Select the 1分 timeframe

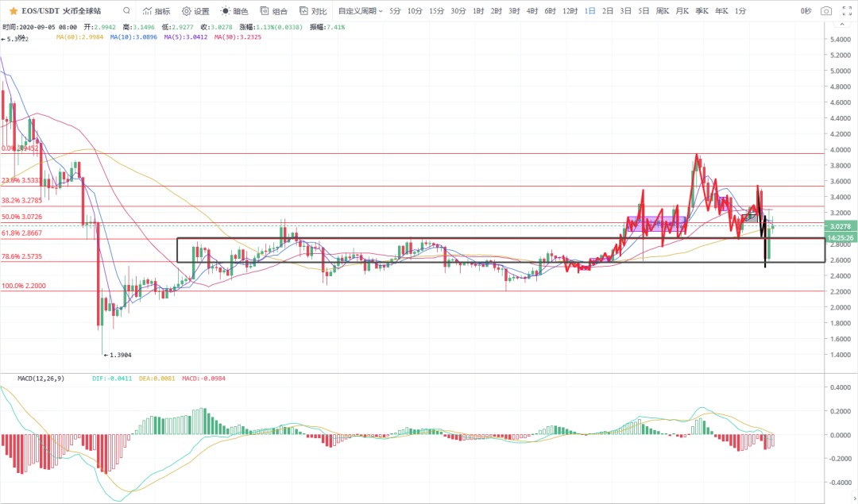(x=740, y=11)
